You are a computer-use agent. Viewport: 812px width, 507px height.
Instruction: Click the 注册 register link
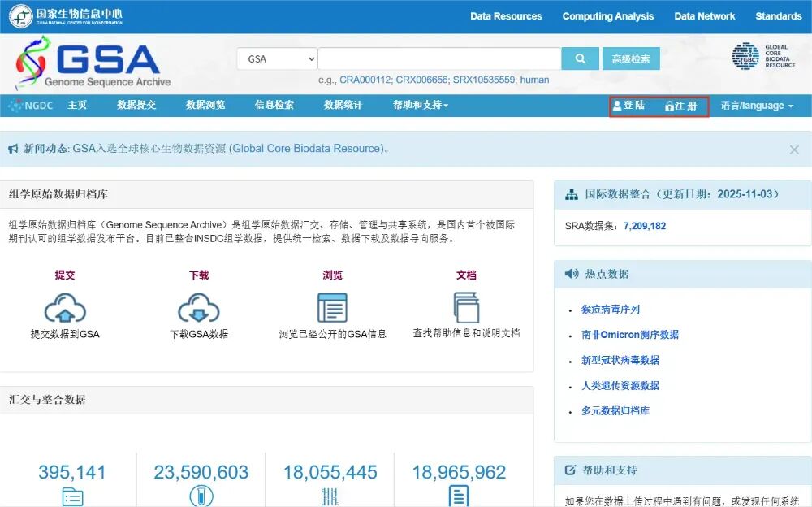click(x=681, y=106)
